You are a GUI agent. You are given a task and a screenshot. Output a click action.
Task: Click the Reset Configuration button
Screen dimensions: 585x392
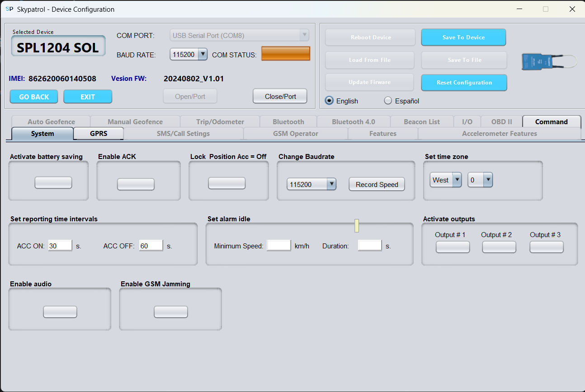[x=464, y=83]
